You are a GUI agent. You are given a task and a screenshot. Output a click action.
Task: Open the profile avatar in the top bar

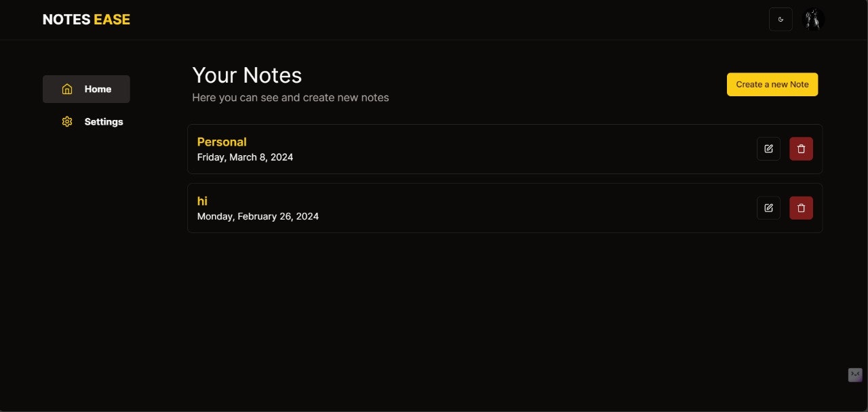(x=812, y=19)
